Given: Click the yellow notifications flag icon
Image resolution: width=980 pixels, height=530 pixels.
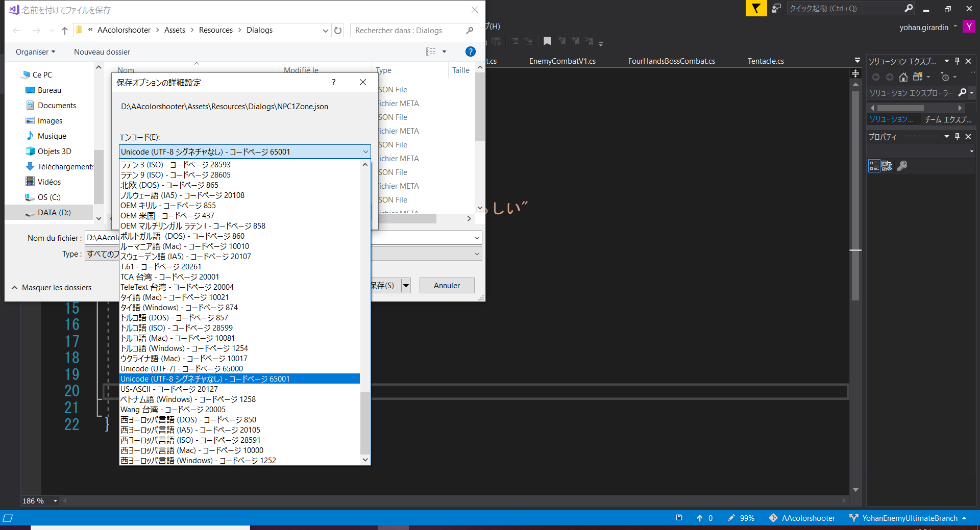Looking at the screenshot, I should coord(756,8).
